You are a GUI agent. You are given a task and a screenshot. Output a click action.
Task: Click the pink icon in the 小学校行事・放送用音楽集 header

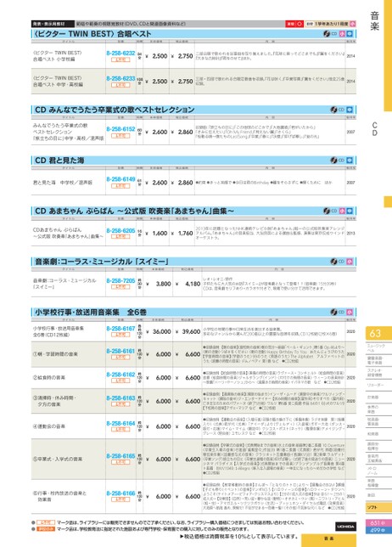(x=350, y=313)
